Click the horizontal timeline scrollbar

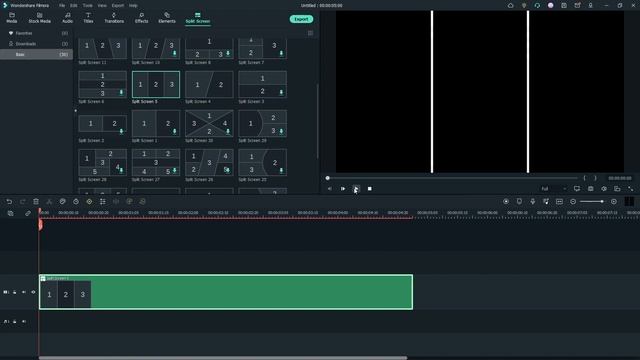coord(223,358)
